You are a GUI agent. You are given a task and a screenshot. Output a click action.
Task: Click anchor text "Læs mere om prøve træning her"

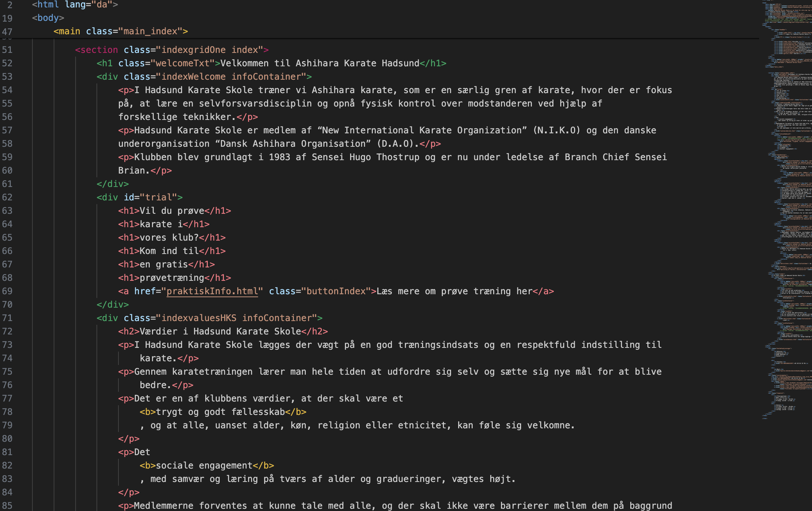point(454,291)
